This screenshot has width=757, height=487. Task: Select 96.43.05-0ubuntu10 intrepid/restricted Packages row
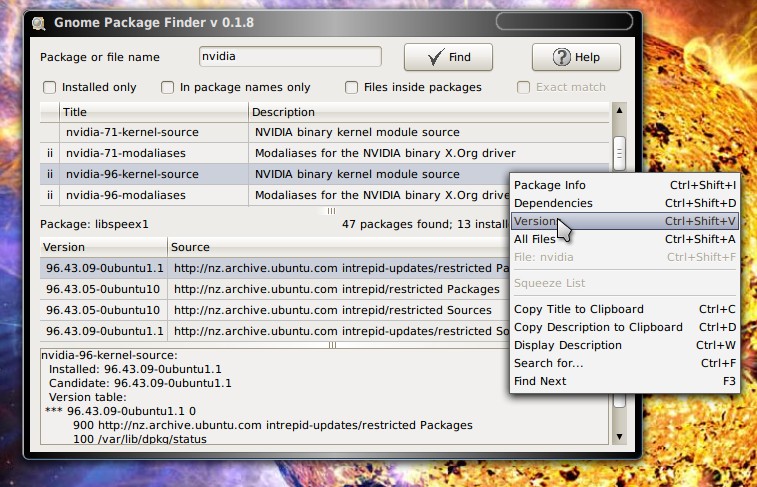(275, 289)
